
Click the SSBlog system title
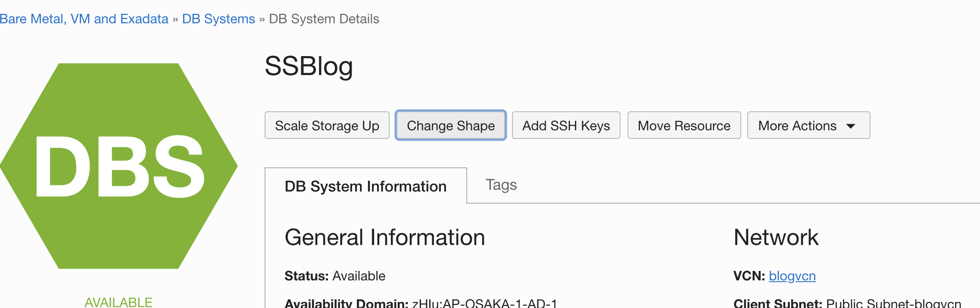[x=309, y=66]
